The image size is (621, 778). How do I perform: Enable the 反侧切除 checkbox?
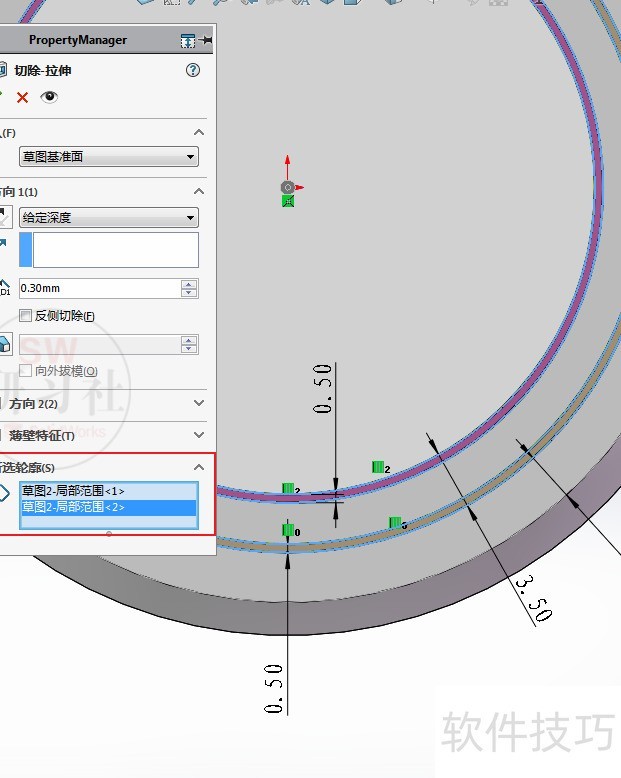[x=26, y=316]
